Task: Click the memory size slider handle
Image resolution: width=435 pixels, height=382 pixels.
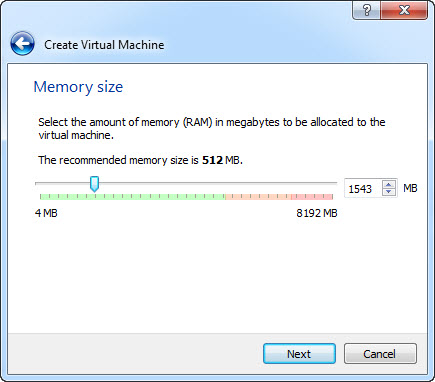Action: (95, 184)
